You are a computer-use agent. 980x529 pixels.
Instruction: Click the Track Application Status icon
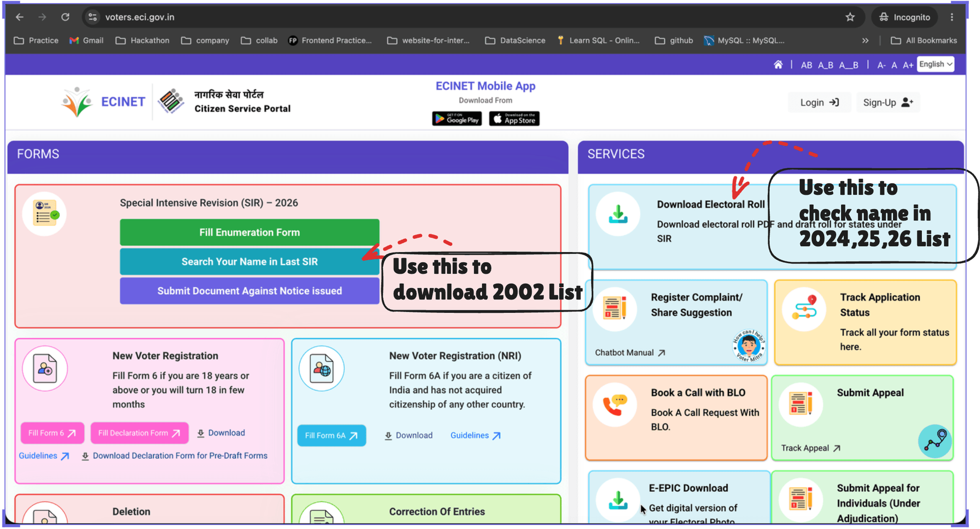click(x=804, y=308)
